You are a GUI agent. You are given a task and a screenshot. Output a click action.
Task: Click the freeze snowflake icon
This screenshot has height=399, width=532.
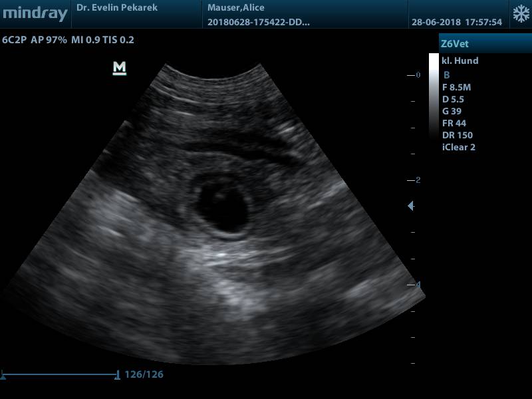click(x=521, y=14)
